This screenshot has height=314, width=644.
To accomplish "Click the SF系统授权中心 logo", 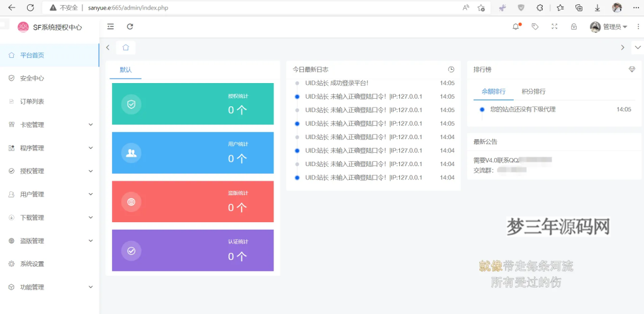I will [x=50, y=27].
